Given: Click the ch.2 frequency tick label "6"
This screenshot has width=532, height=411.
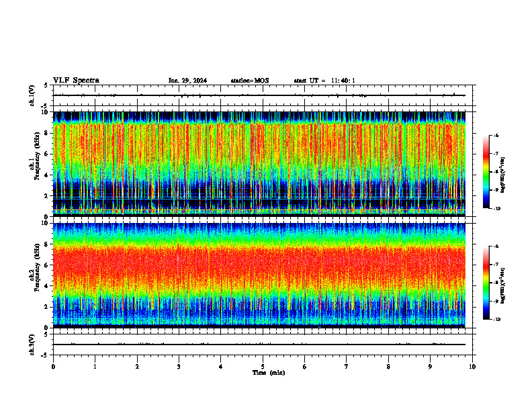Looking at the screenshot, I should click(x=46, y=265).
